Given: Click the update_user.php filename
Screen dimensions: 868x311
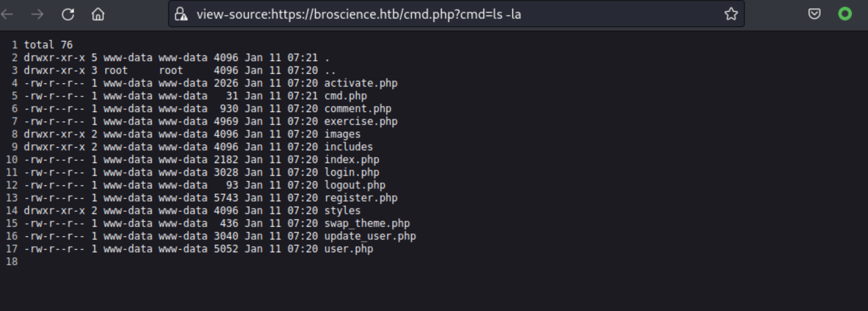Looking at the screenshot, I should (x=370, y=236).
